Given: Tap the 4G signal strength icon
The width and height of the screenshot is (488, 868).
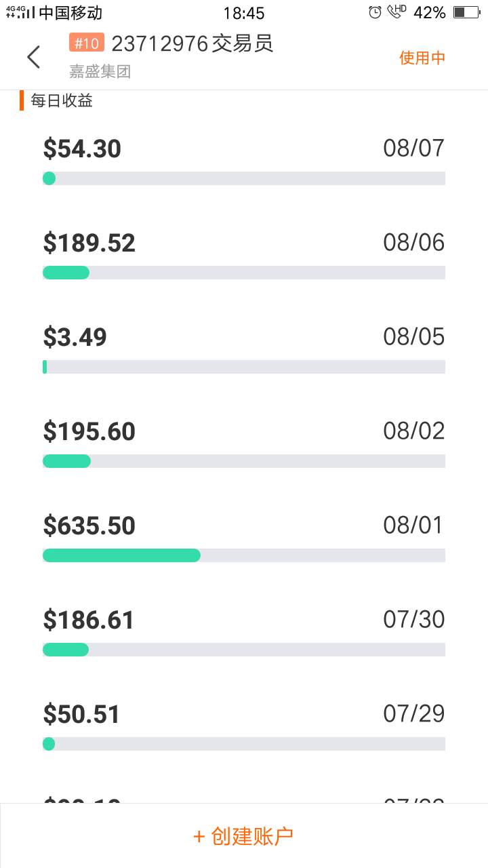Looking at the screenshot, I should pos(20,12).
